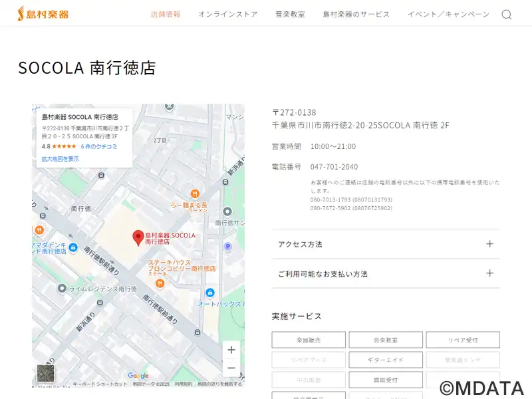
Task: Click the 島村楽器 logo
Action: [43, 14]
